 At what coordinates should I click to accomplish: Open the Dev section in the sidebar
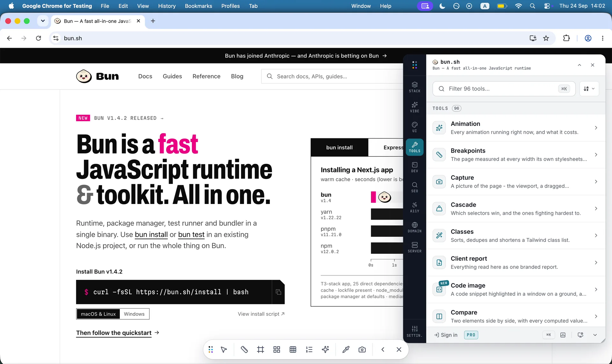pyautogui.click(x=414, y=167)
